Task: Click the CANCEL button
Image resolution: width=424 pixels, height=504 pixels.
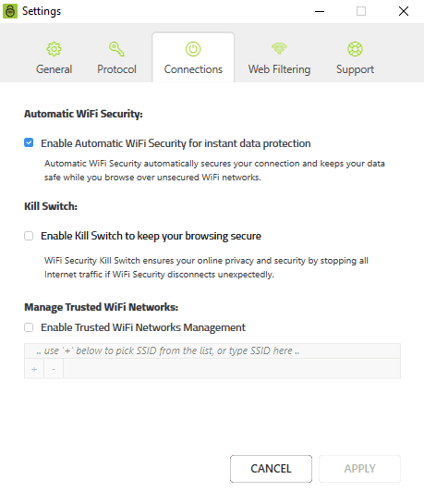Action: point(271,469)
